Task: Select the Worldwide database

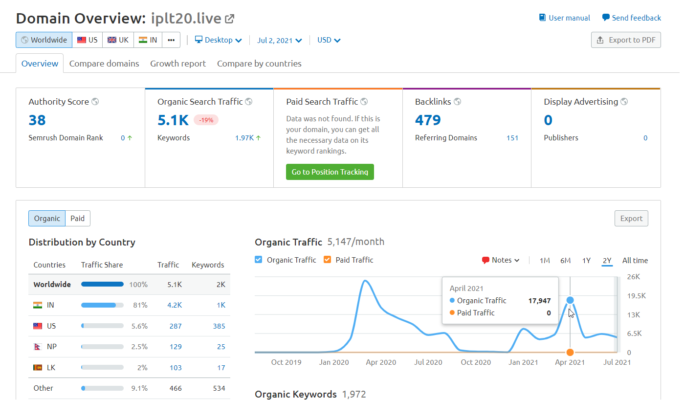Action: click(x=44, y=40)
